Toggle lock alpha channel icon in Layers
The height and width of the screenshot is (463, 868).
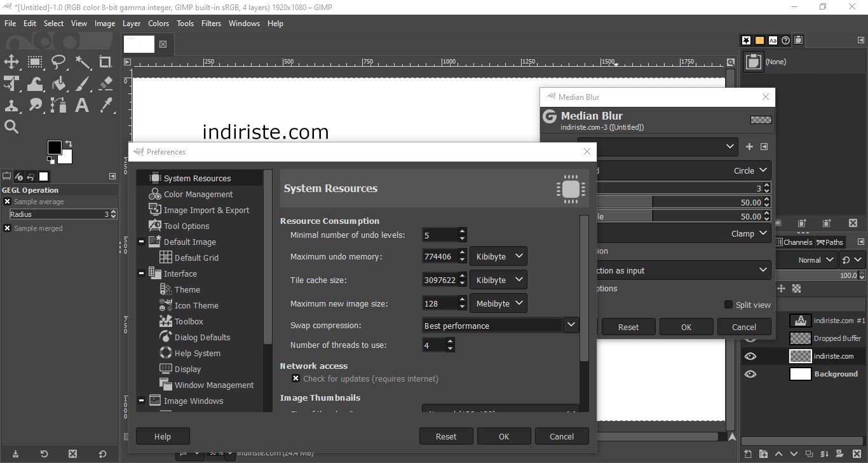coord(796,288)
